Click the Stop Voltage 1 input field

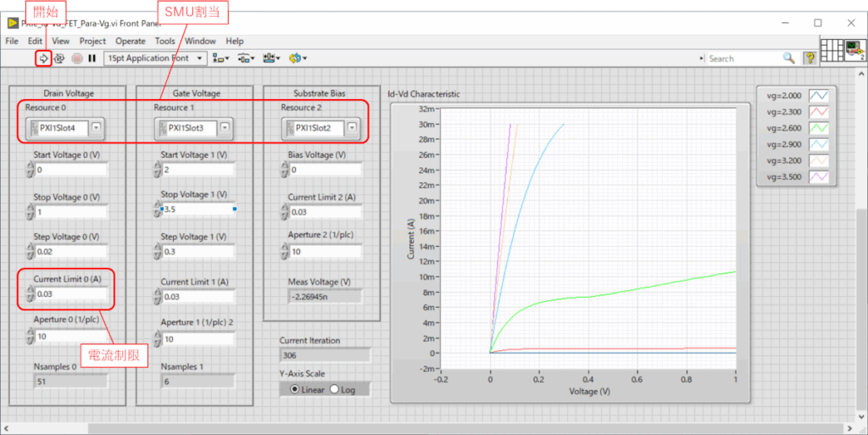click(197, 209)
